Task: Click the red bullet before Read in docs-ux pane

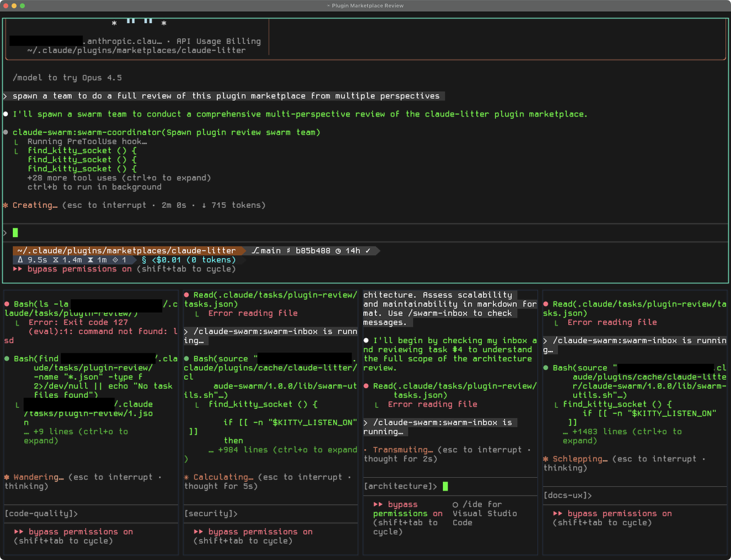Action: tap(546, 304)
